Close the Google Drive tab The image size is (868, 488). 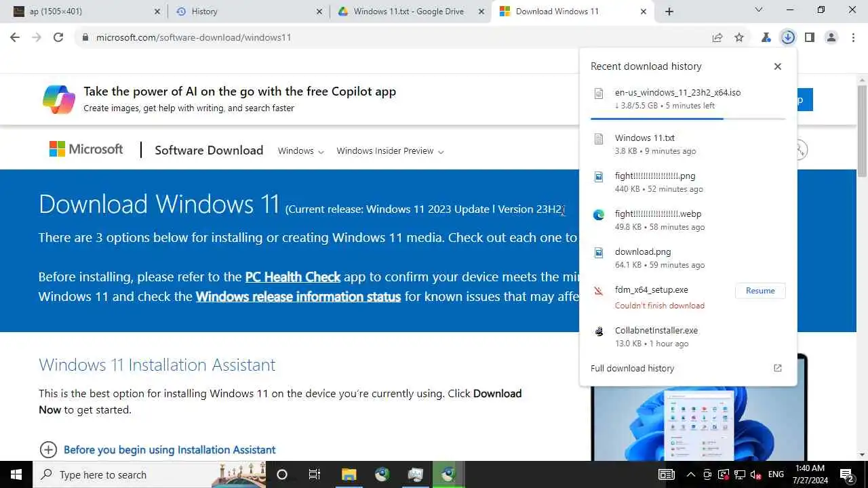pyautogui.click(x=482, y=12)
